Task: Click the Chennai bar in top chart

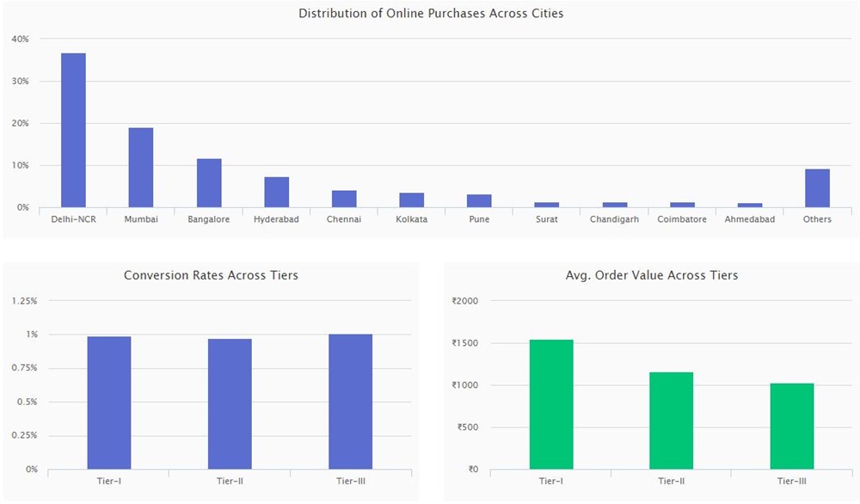Action: pos(344,199)
